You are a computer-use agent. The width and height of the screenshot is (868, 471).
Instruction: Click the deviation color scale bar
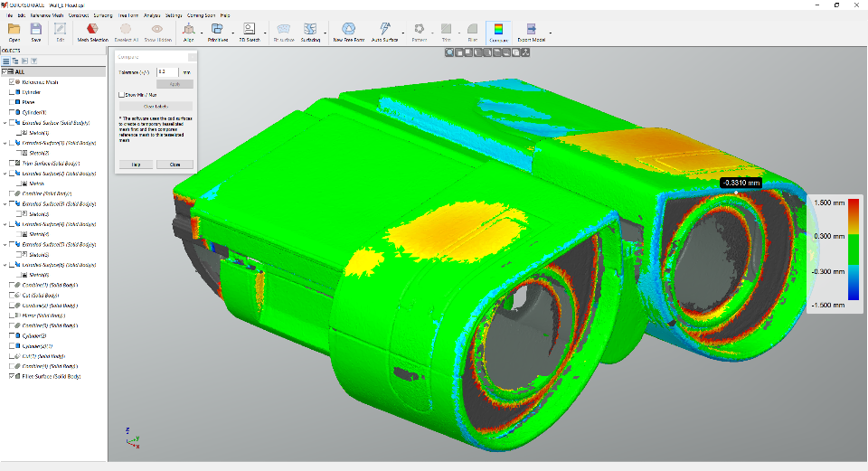click(854, 250)
